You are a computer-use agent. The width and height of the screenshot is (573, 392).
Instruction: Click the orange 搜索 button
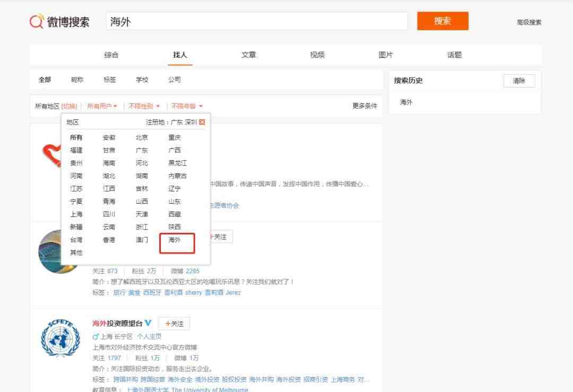click(x=442, y=21)
